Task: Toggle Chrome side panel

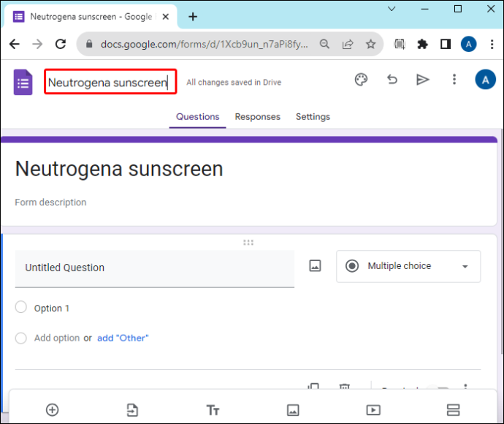Action: [446, 44]
